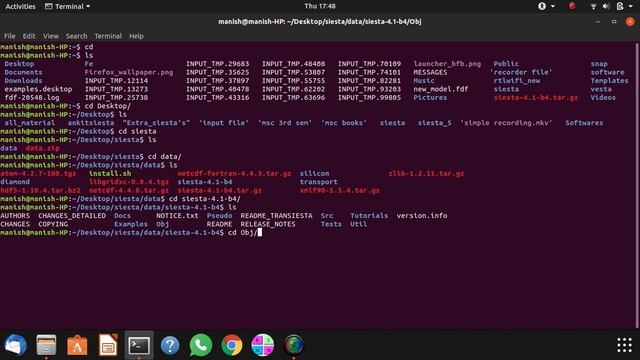The height and width of the screenshot is (360, 640).
Task: Open the Help menu
Action: 136,36
